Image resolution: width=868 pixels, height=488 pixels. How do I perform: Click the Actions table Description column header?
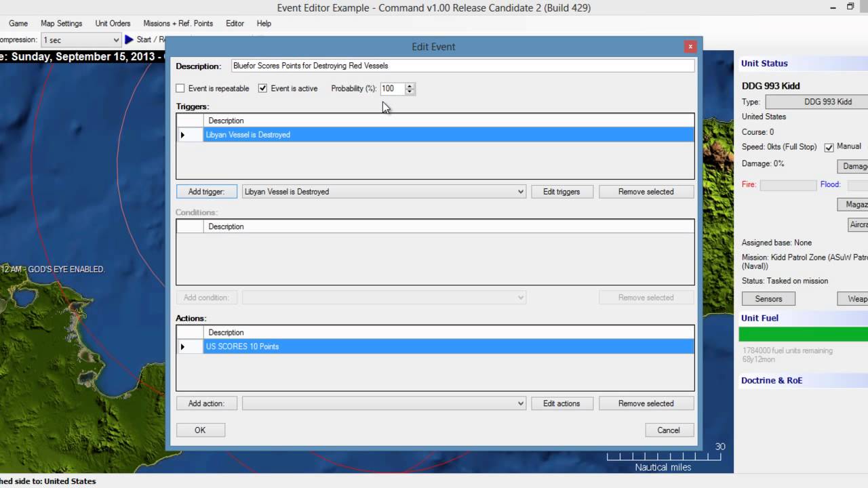[448, 332]
